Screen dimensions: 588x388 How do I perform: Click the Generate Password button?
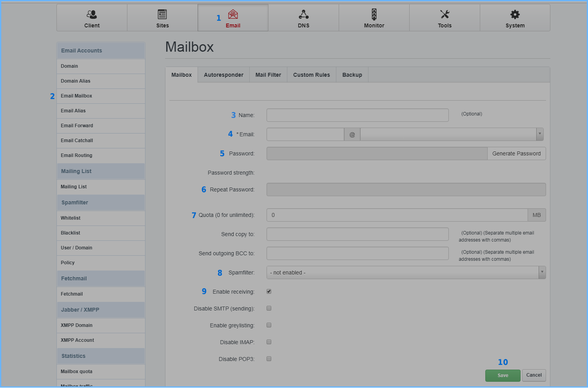(x=516, y=153)
